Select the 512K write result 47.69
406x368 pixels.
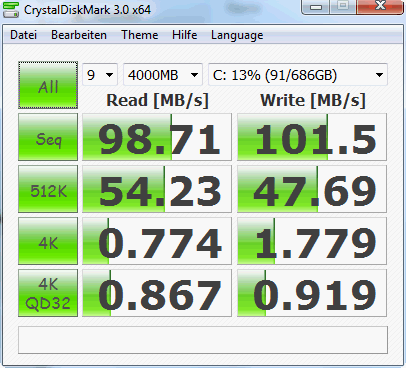point(312,189)
